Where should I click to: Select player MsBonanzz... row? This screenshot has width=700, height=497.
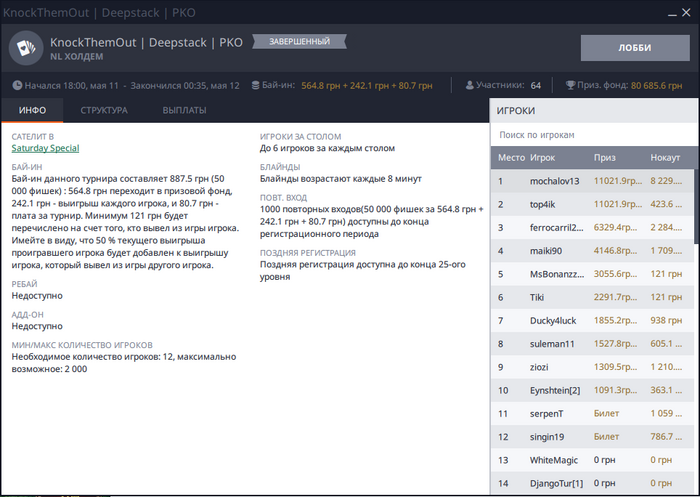click(x=592, y=274)
